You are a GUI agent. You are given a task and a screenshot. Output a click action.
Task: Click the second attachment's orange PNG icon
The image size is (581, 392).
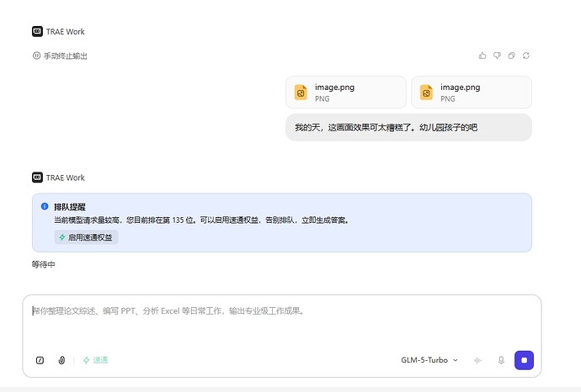coord(426,93)
